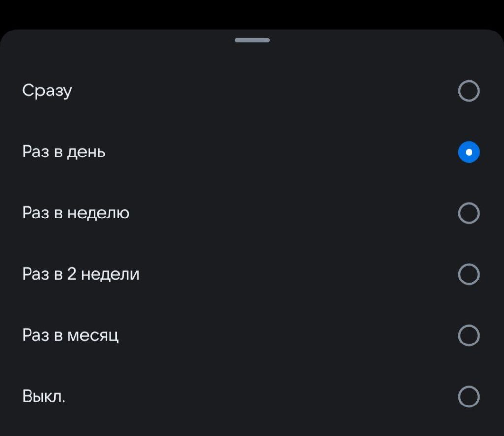Click the «Сразу» text label
Viewport: 504px width, 436px height.
coord(47,90)
